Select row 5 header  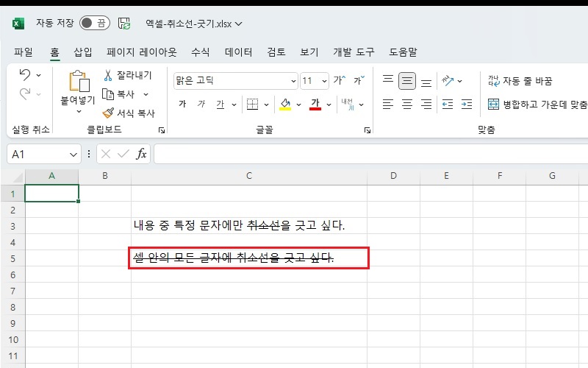(x=12, y=258)
